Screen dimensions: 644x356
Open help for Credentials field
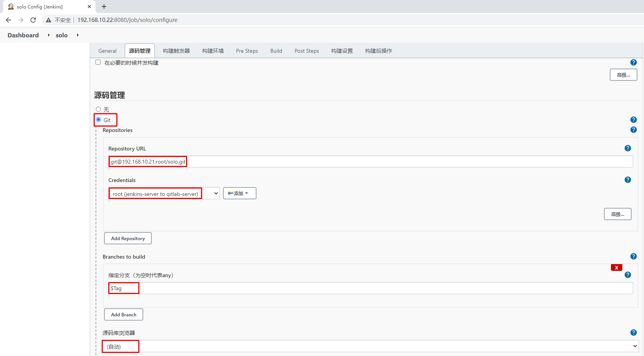[x=628, y=180]
